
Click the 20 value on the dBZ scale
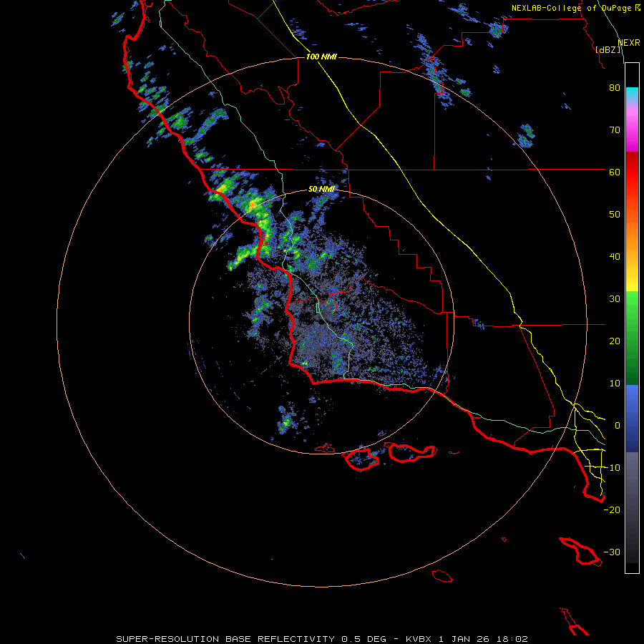tap(615, 341)
